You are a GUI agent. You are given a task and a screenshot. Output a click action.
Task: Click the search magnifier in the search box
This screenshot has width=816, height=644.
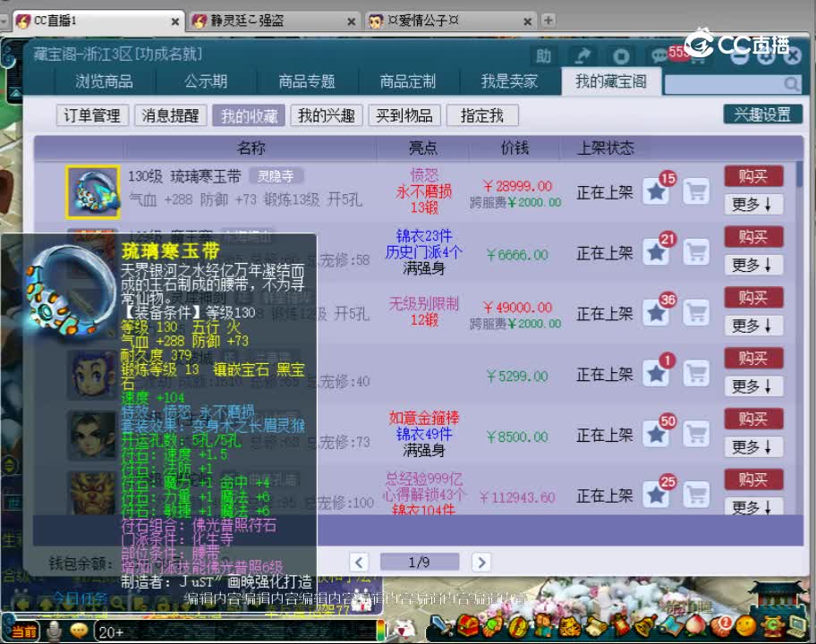791,84
